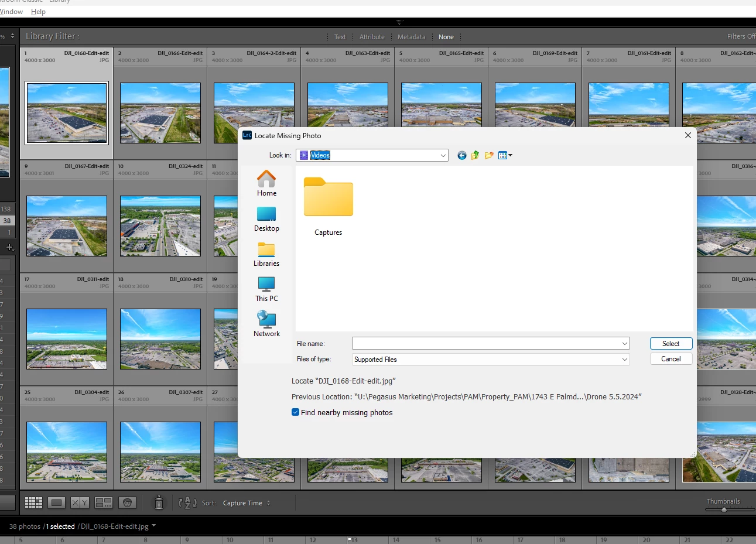Select thumbnail DJI_0307-edit
Screen dimensions: 756x544
point(160,452)
